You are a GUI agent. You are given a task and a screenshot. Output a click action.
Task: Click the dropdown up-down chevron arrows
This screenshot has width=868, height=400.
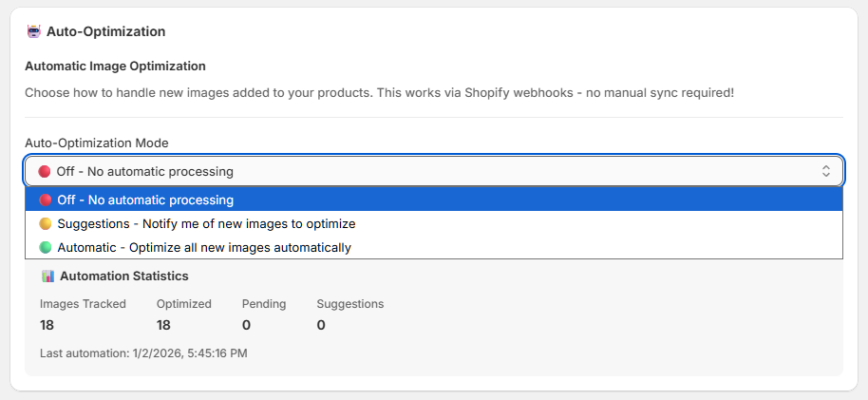826,171
